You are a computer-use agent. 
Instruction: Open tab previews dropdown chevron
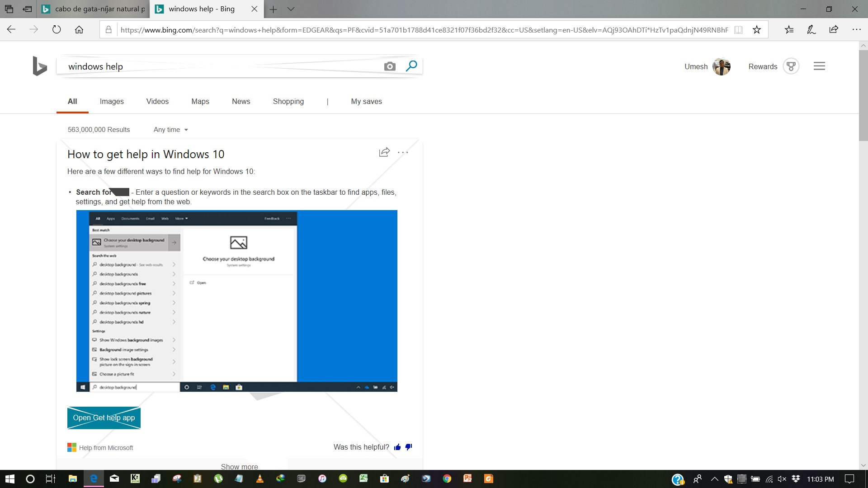291,9
